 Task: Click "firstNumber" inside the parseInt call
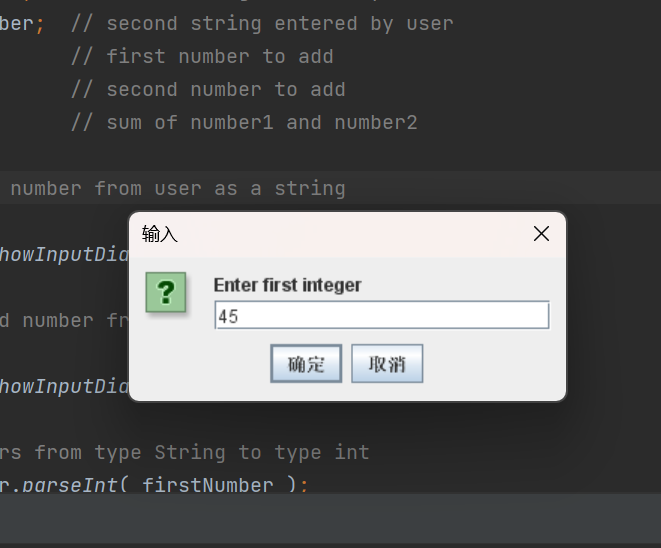pos(207,485)
